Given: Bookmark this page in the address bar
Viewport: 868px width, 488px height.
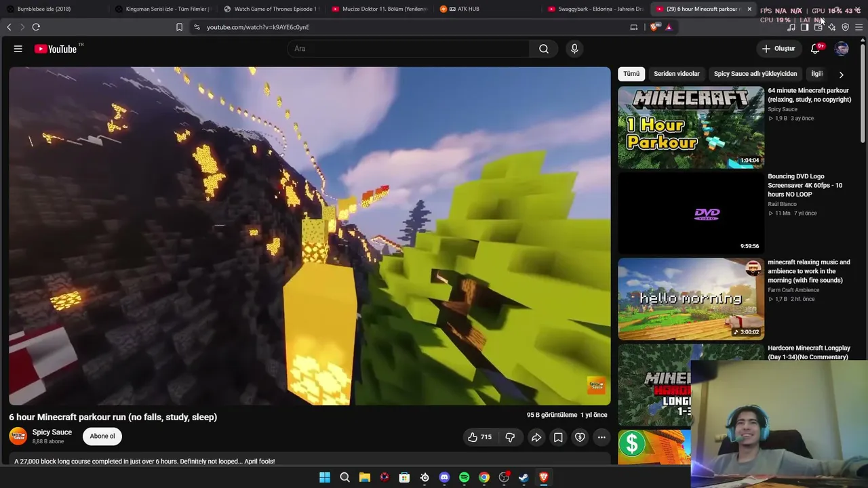Looking at the screenshot, I should click(179, 27).
